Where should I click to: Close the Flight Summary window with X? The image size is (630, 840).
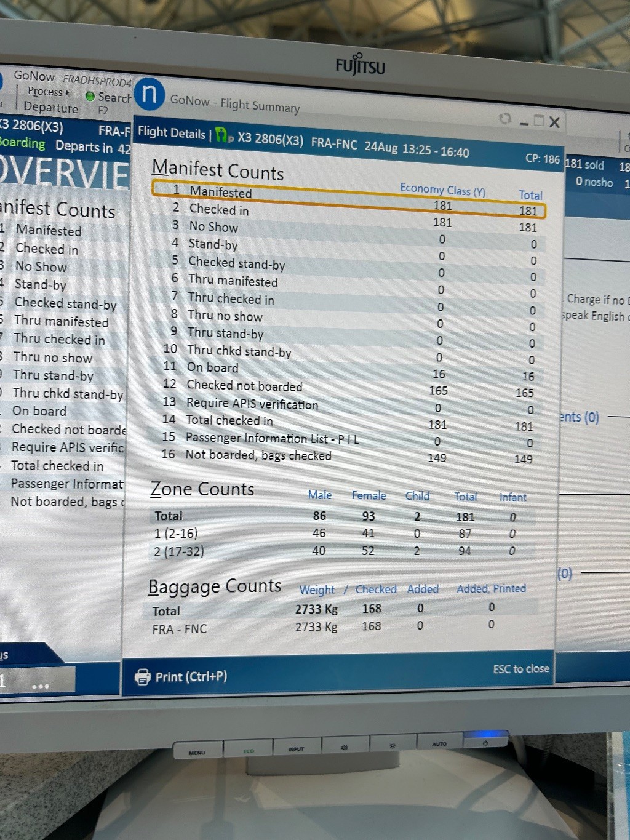point(554,122)
